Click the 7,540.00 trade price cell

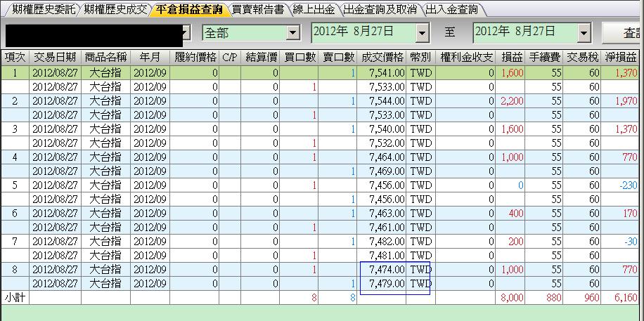click(382, 129)
